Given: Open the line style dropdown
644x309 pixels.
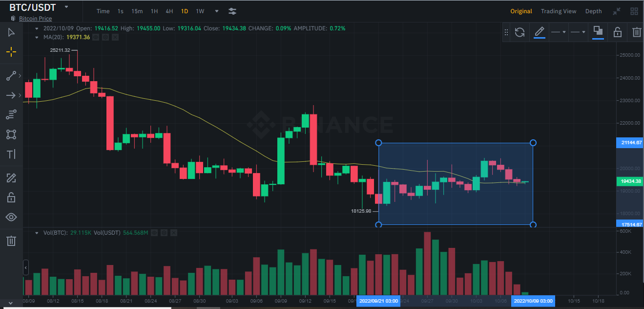Looking at the screenshot, I should click(x=559, y=32).
